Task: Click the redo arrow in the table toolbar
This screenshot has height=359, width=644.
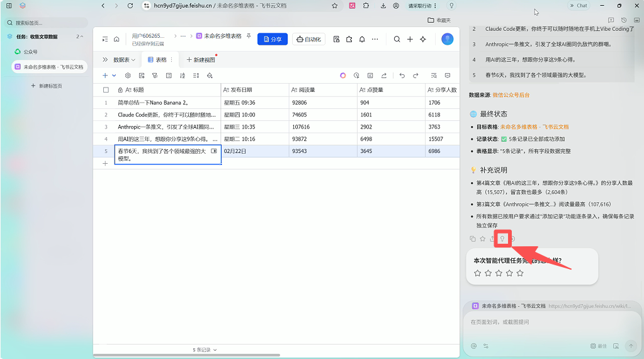Action: pos(415,76)
